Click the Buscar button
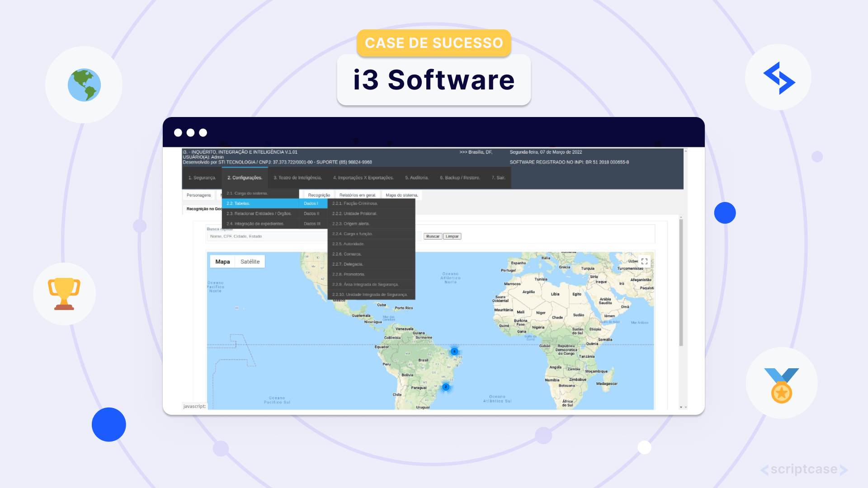Image resolution: width=868 pixels, height=488 pixels. (x=433, y=236)
